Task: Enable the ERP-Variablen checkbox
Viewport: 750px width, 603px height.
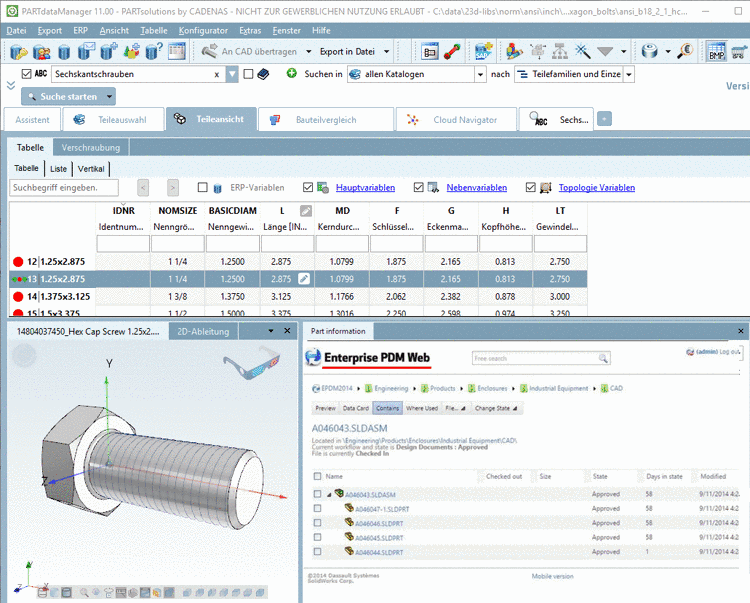Action: 203,187
